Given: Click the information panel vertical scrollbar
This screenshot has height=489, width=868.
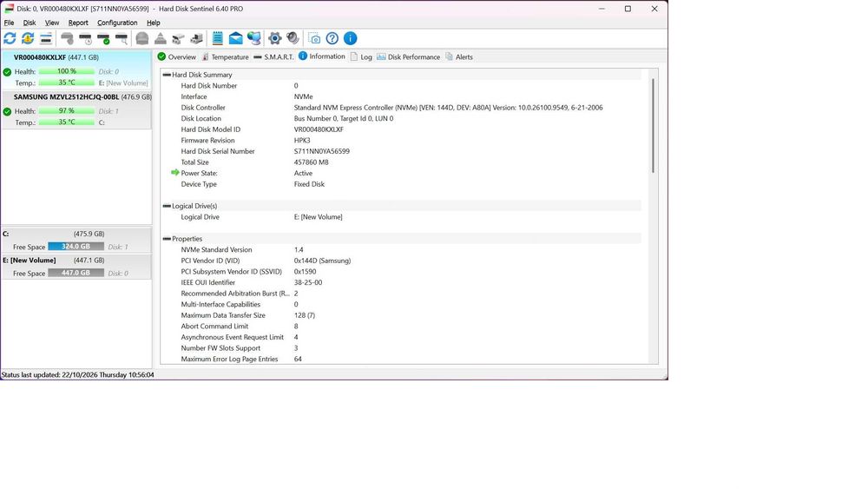Looking at the screenshot, I should pyautogui.click(x=654, y=125).
